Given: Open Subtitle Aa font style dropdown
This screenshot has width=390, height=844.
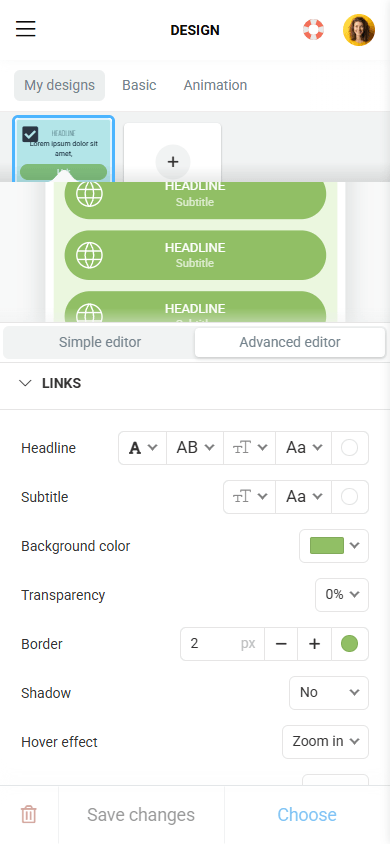Looking at the screenshot, I should pos(303,497).
